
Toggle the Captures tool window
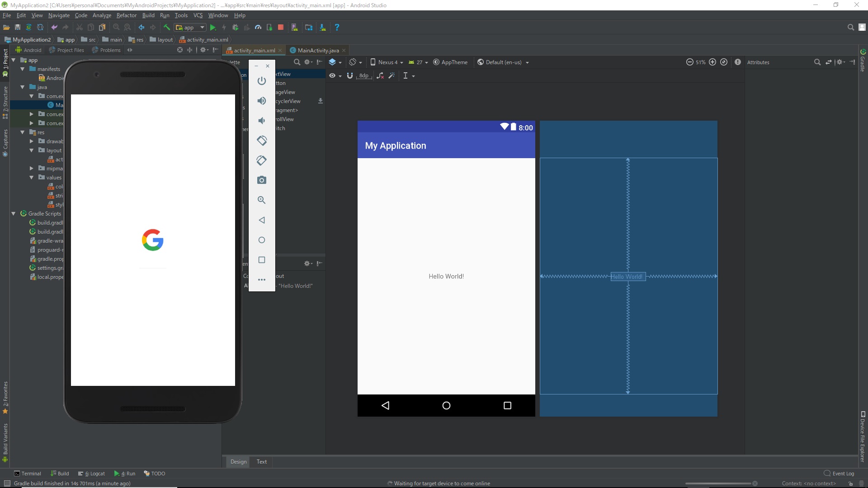tap(5, 142)
